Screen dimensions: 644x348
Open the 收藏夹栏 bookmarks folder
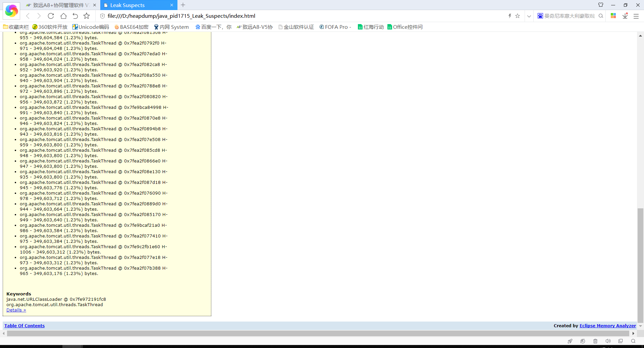point(16,27)
